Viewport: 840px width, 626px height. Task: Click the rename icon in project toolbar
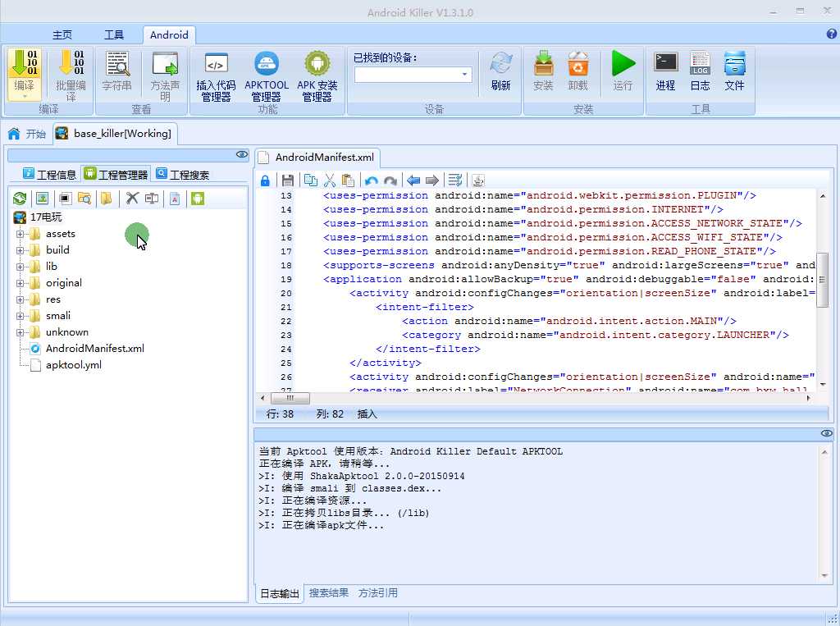[x=152, y=199]
